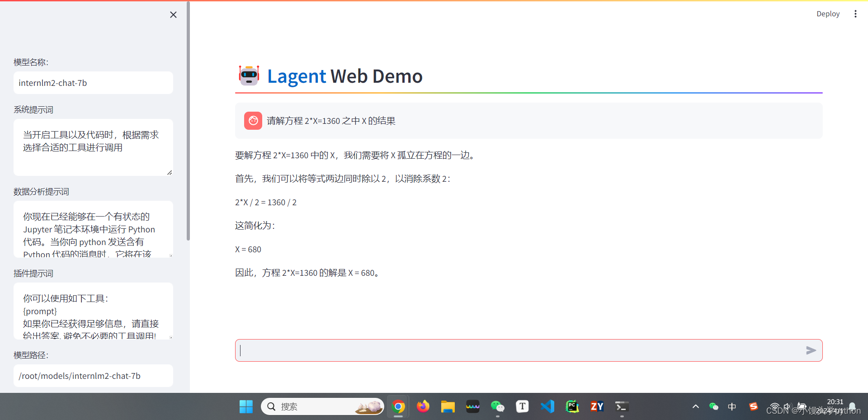Open File Explorer from the taskbar
The image size is (868, 420).
click(448, 406)
